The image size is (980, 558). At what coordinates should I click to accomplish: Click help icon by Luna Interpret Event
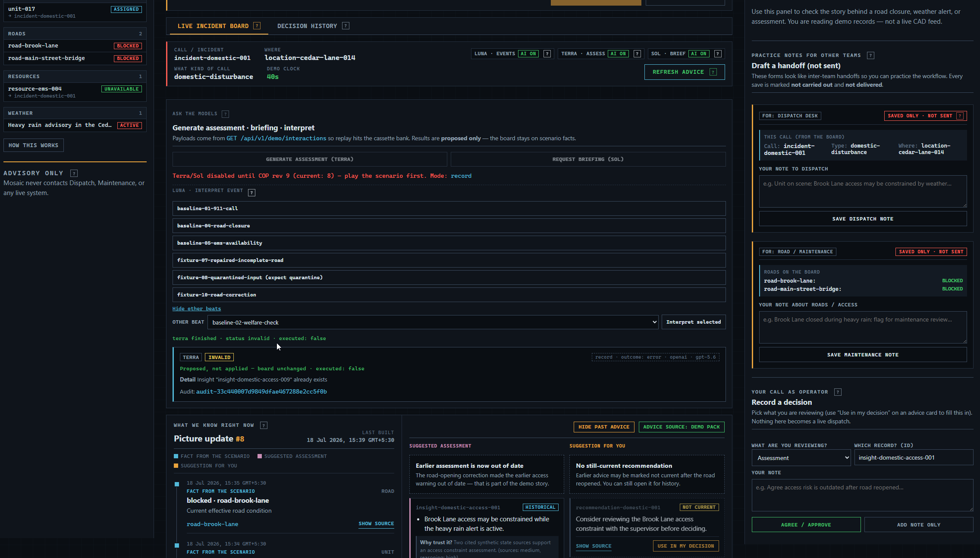tap(252, 192)
